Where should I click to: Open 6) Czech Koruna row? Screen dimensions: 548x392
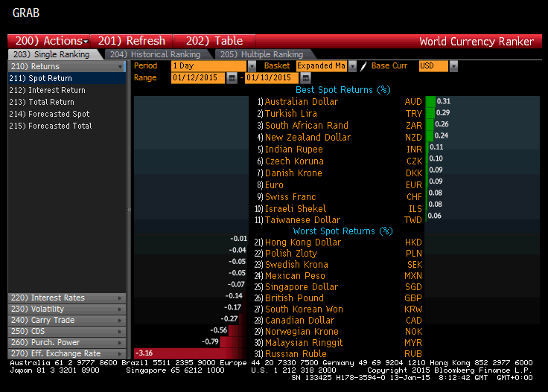click(340, 161)
